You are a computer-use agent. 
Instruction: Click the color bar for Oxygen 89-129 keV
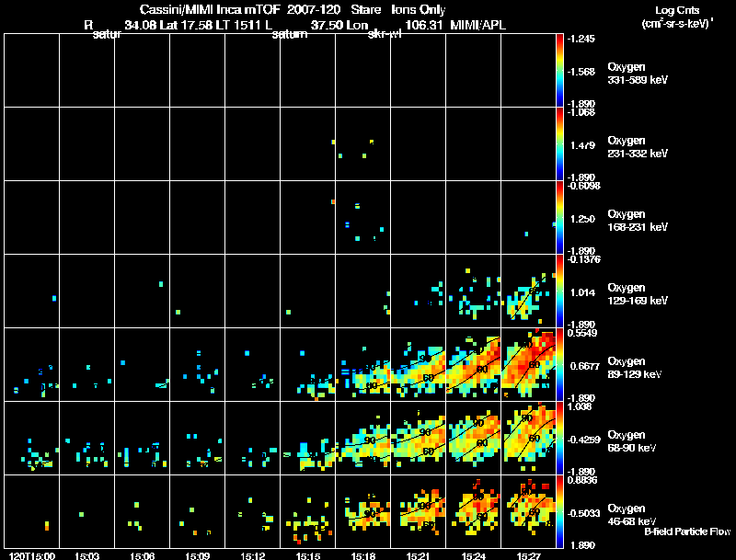coord(559,365)
